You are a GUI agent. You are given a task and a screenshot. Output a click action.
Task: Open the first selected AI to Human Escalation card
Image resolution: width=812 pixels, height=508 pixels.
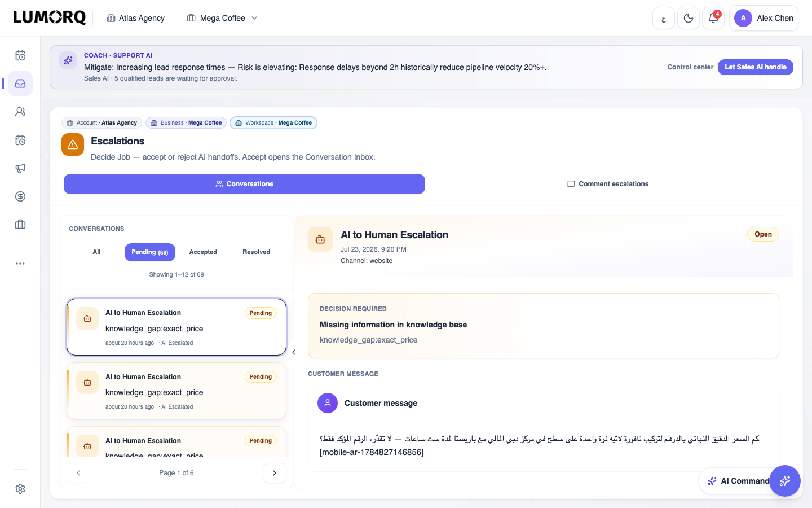click(x=176, y=327)
